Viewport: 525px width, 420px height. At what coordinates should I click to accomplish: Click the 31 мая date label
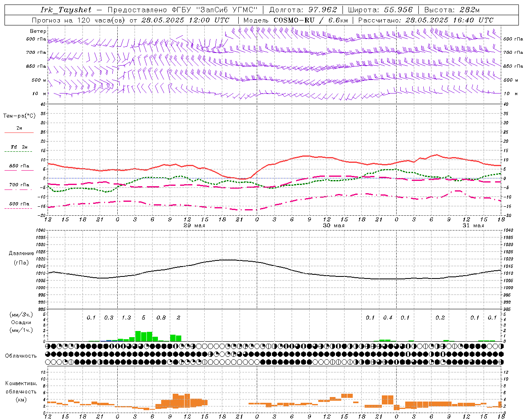pyautogui.click(x=473, y=226)
